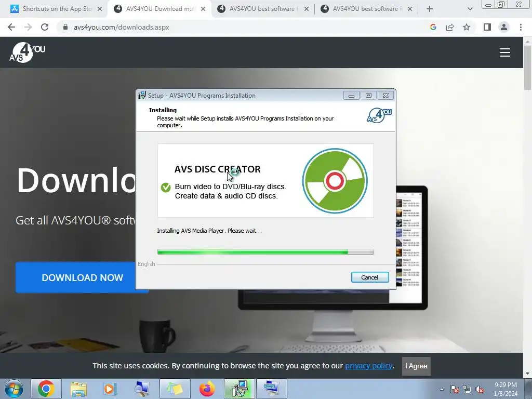The image size is (532, 399).
Task: Select fourth tab AVS4YOU best software
Action: pyautogui.click(x=367, y=9)
